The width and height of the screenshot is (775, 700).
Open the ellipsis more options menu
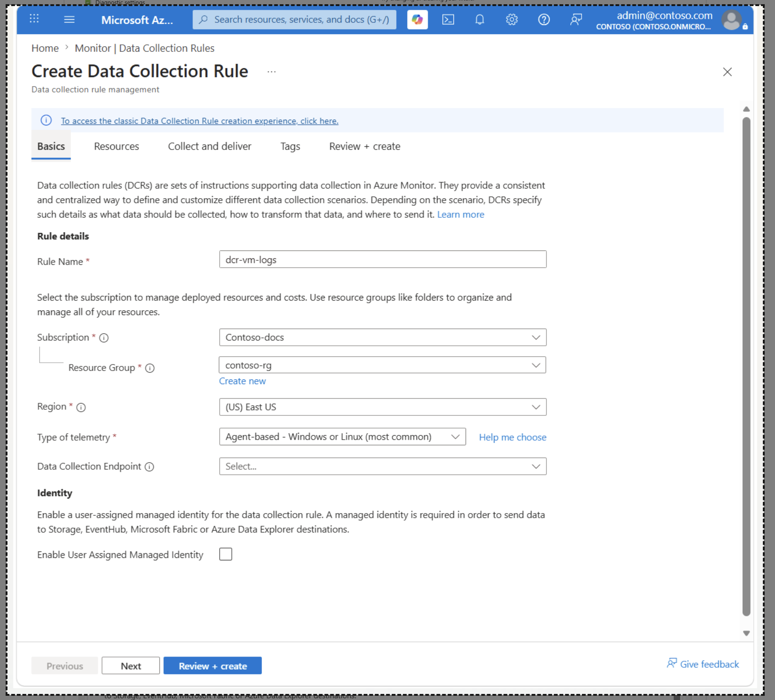click(272, 72)
